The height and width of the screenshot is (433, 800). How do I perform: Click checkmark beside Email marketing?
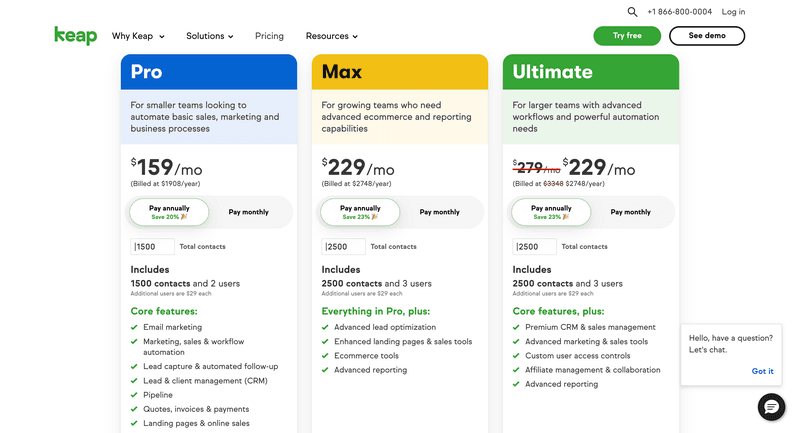click(134, 327)
